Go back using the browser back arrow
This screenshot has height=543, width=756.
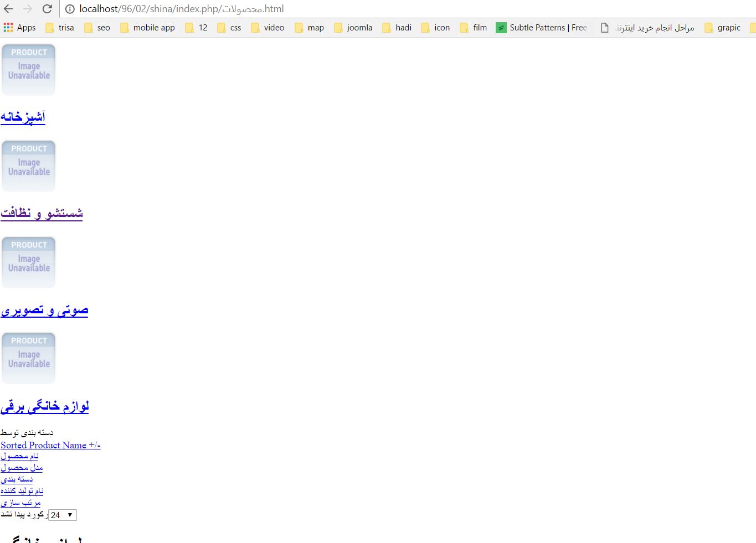tap(8, 9)
